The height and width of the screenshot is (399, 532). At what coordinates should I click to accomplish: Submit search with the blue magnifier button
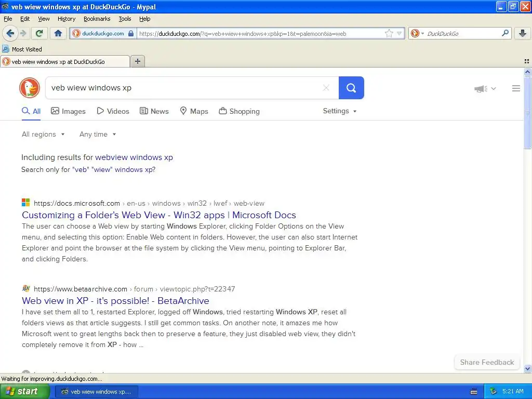(x=351, y=88)
